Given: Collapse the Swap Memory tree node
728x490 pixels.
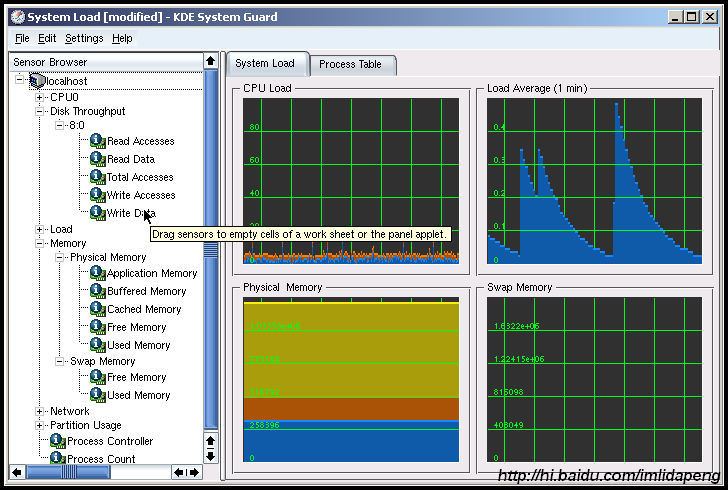Looking at the screenshot, I should click(x=60, y=361).
